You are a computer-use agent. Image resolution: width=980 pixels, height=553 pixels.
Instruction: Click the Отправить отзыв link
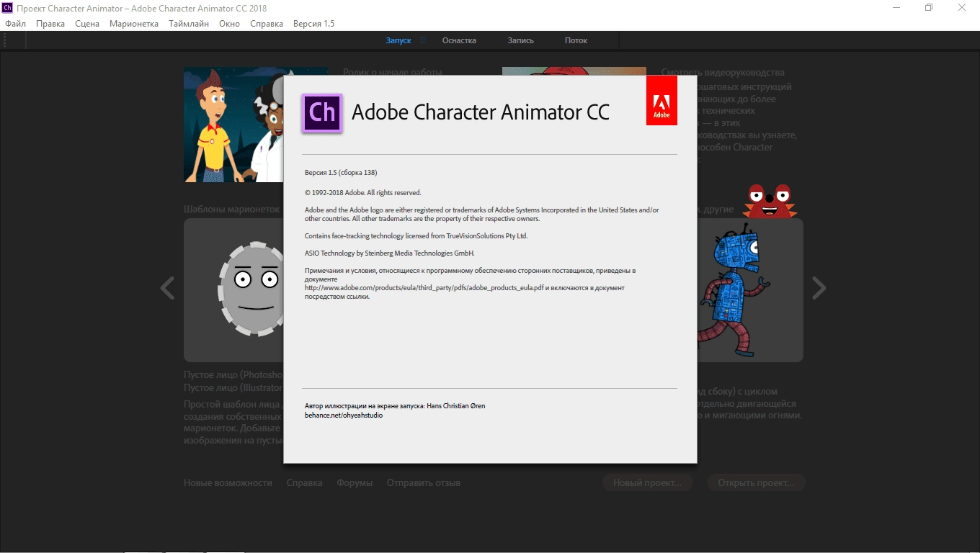pos(423,482)
